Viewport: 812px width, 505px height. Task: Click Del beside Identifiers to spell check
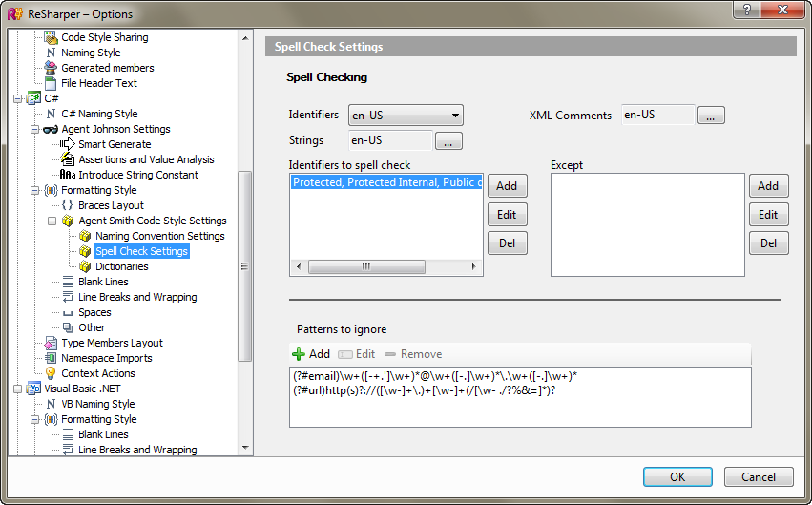click(x=507, y=242)
